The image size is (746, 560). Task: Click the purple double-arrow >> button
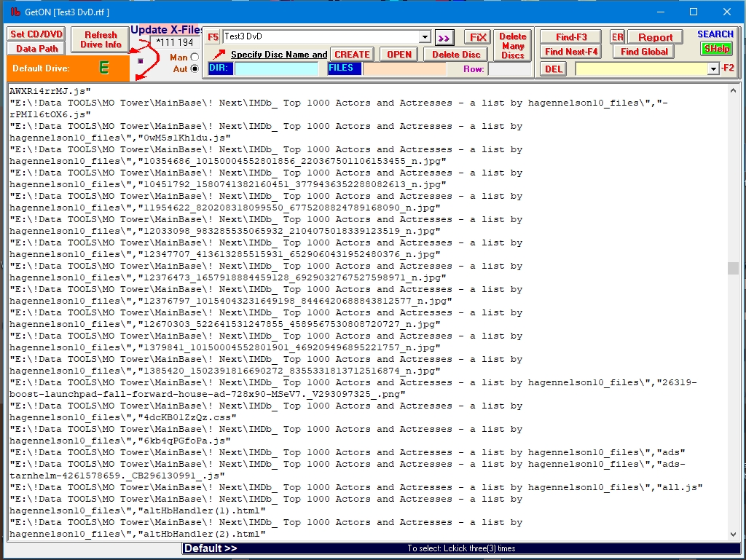click(444, 37)
